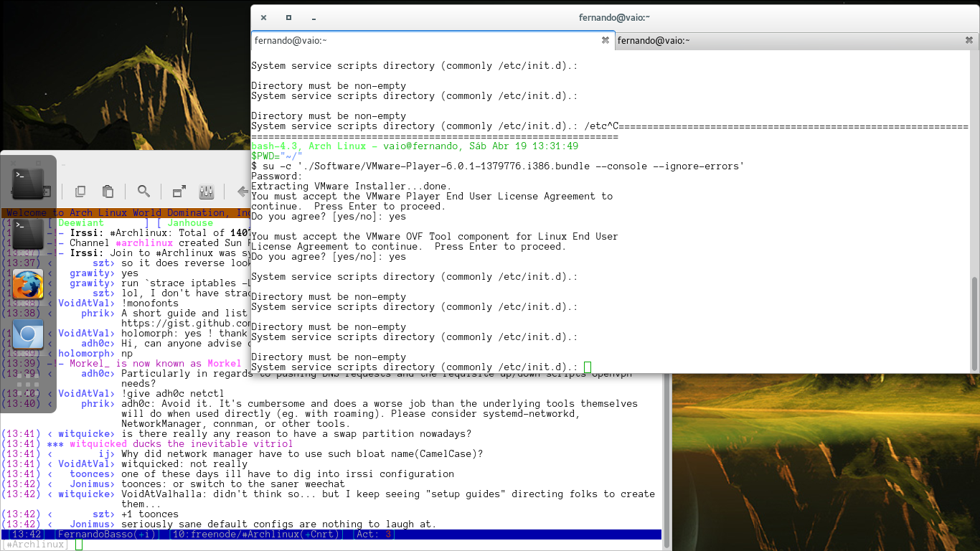Click 'FernandoBasso(+i)' in irssi status bar
The image size is (980, 551).
coord(108,534)
